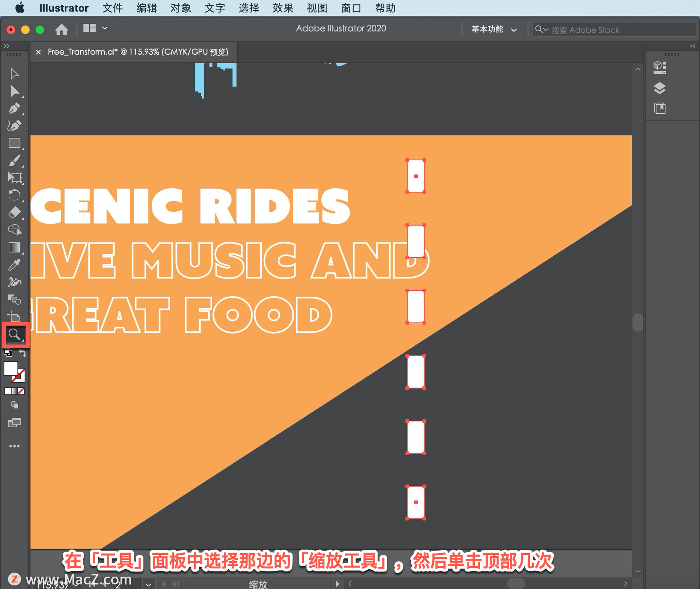Click scroll down arrow of canvas
Viewport: 700px width, 589px height.
click(x=638, y=572)
